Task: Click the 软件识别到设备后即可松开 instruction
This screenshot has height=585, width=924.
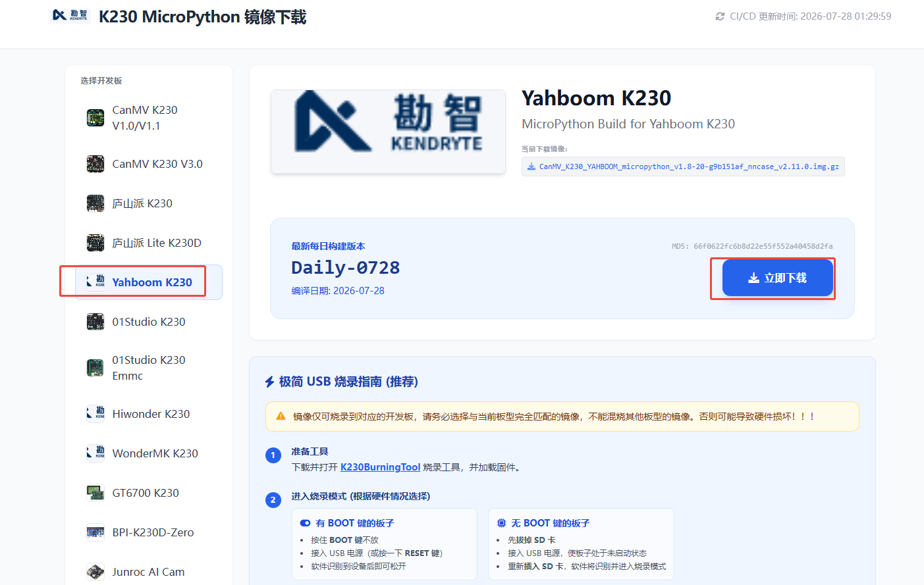Action: pyautogui.click(x=358, y=567)
